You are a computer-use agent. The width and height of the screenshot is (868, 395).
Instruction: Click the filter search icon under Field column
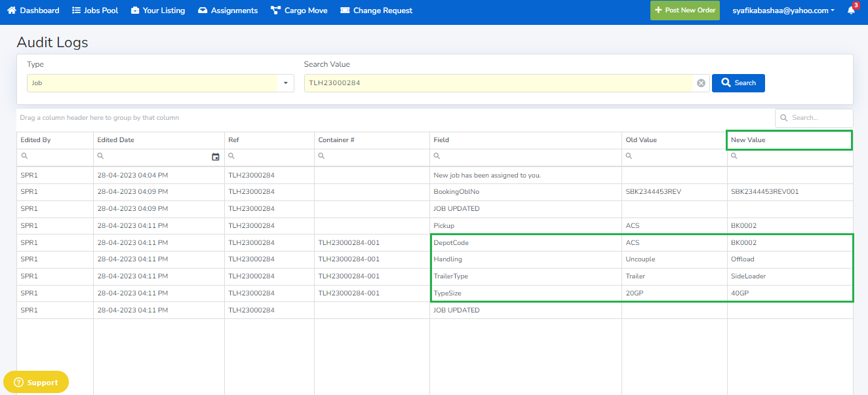[x=437, y=157]
